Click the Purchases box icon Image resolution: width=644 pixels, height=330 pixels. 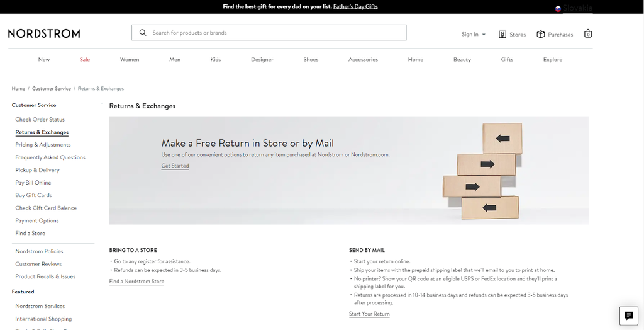(x=540, y=34)
